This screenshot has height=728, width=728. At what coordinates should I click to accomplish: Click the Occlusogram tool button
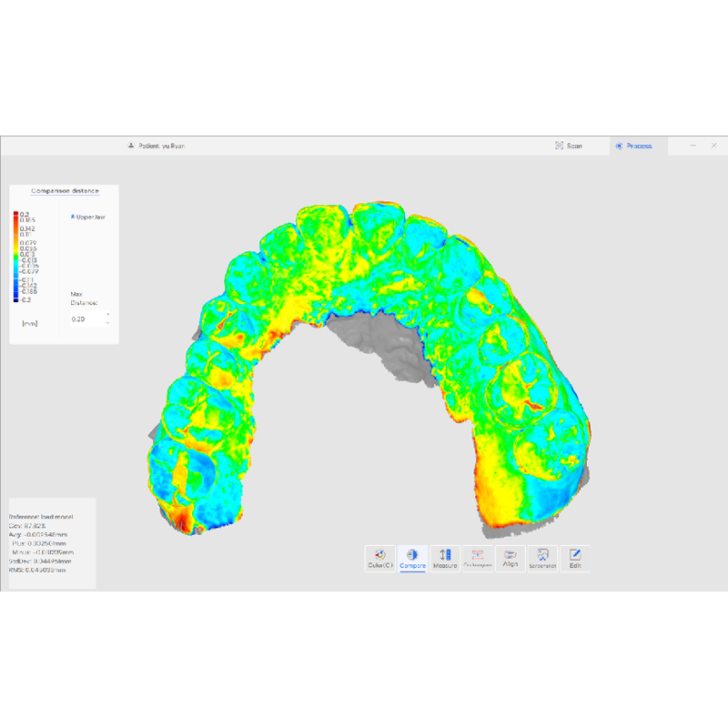(x=478, y=558)
